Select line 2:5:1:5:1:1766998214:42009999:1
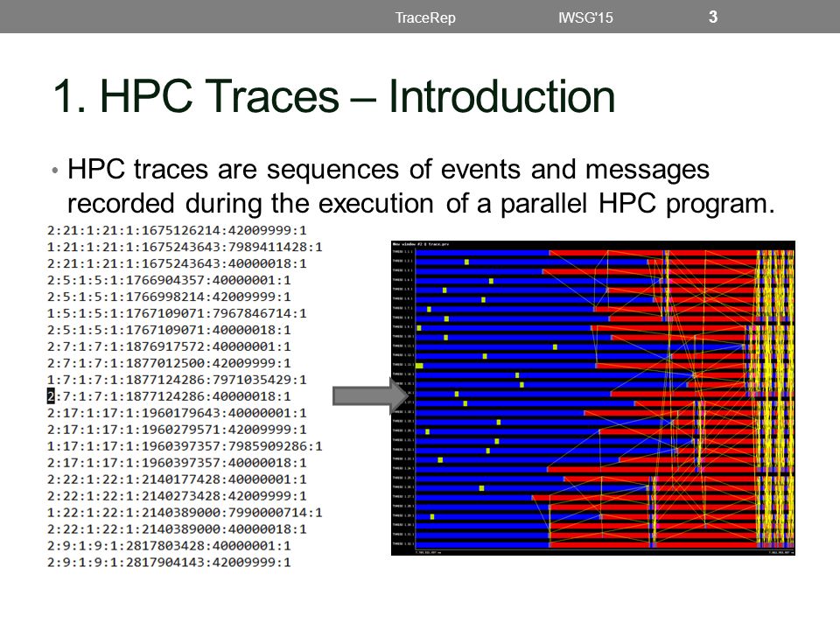This screenshot has height=630, width=840. coord(169,297)
